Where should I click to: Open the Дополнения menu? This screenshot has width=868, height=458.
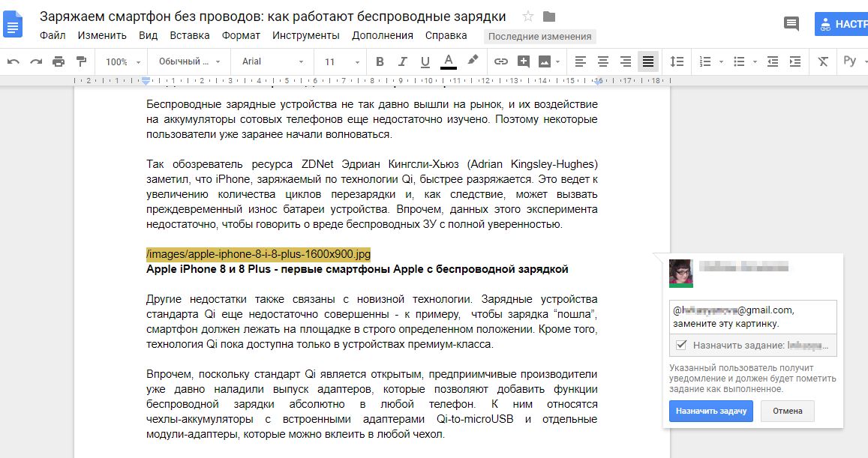(383, 35)
